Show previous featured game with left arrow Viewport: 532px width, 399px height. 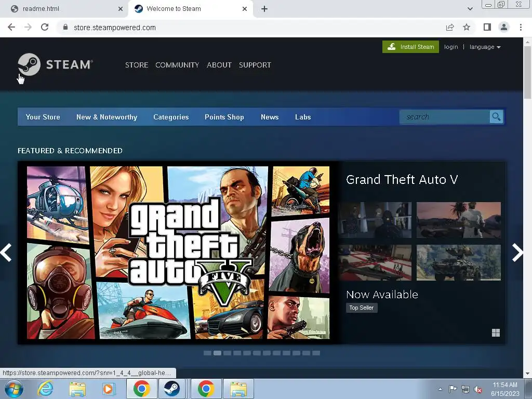click(6, 252)
